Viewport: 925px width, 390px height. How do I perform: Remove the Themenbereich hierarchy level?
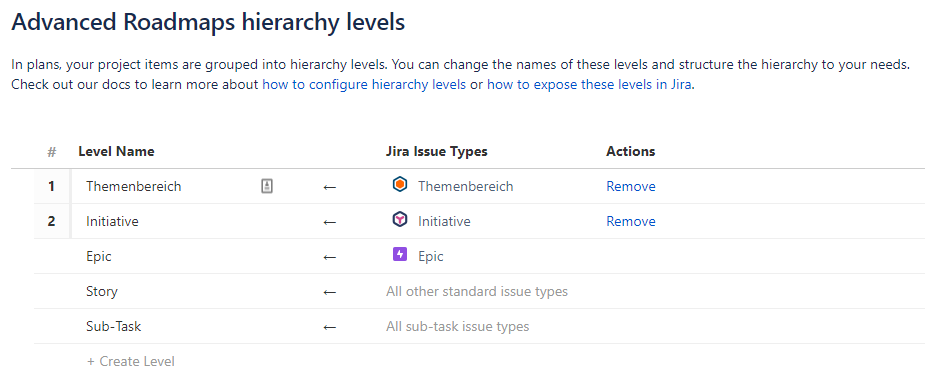tap(631, 186)
